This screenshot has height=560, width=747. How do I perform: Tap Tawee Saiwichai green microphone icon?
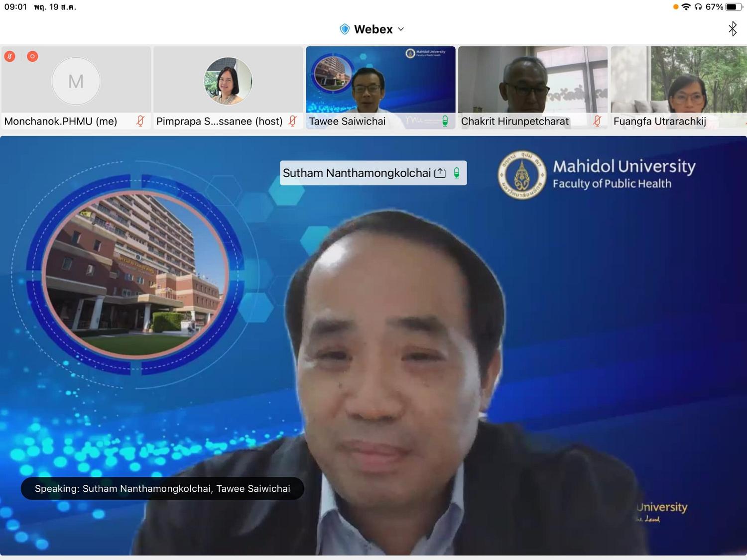click(445, 121)
